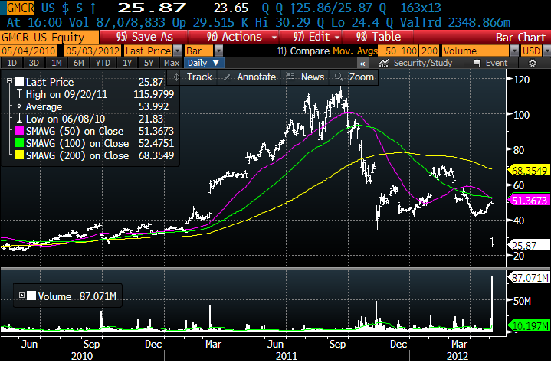The image size is (551, 392).
Task: Expand the Volume legend box
Action: coord(21,296)
